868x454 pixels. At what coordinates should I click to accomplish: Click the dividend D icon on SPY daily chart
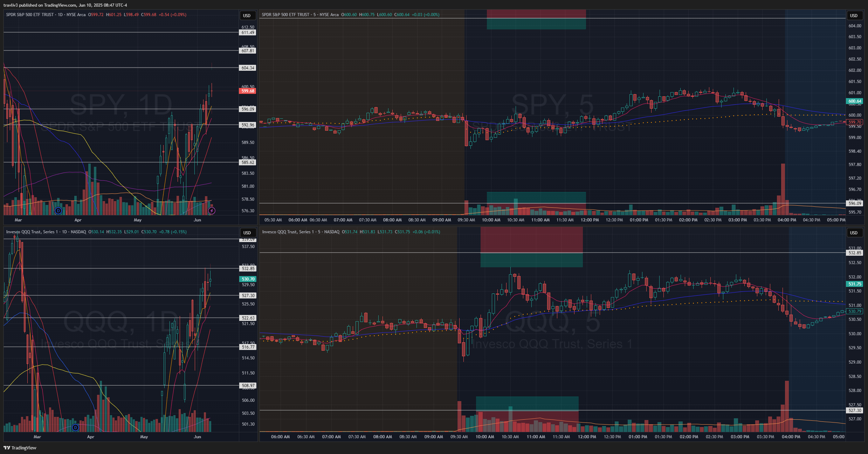tap(58, 211)
